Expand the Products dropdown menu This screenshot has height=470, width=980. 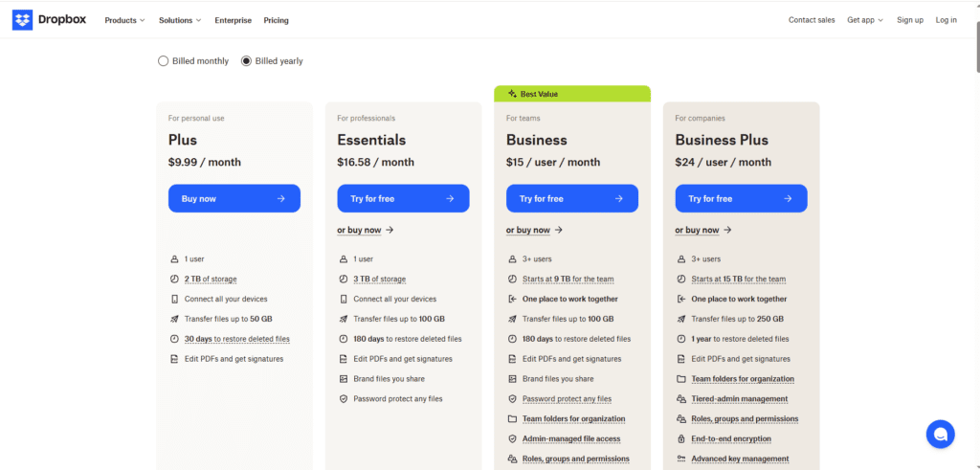[x=124, y=20]
